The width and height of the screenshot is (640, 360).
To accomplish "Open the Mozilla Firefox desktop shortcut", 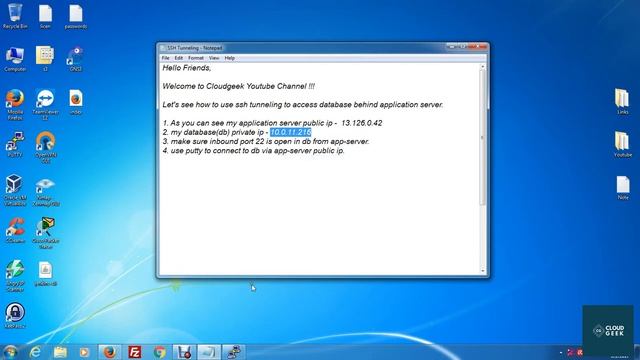I will pos(15,105).
